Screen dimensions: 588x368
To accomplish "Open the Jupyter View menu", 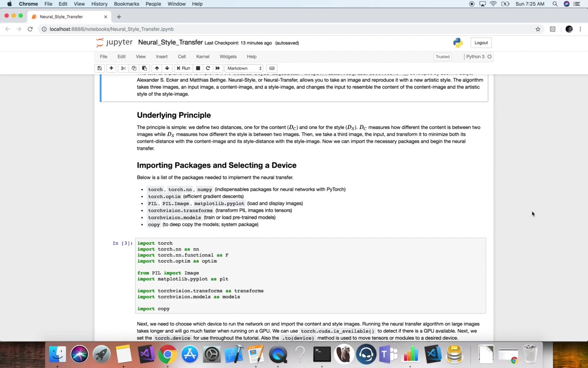I will point(141,57).
